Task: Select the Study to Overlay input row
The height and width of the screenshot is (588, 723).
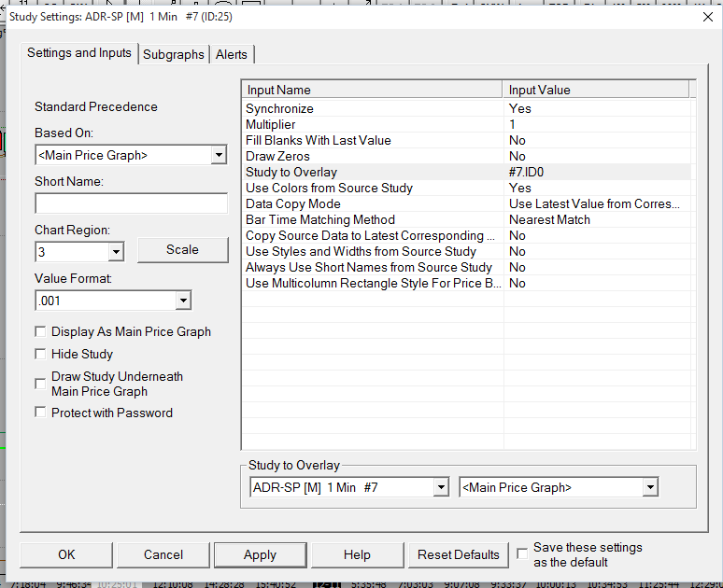Action: [466, 173]
